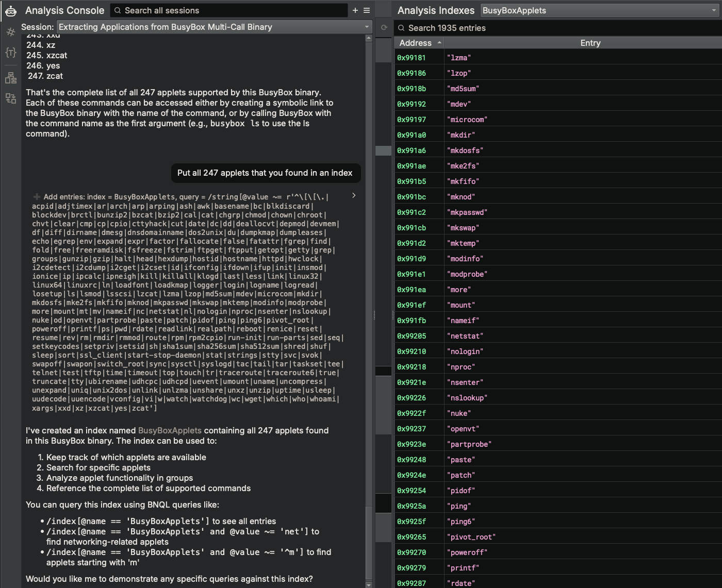The width and height of the screenshot is (722, 588).
Task: Open the Session dropdown
Action: (215, 27)
